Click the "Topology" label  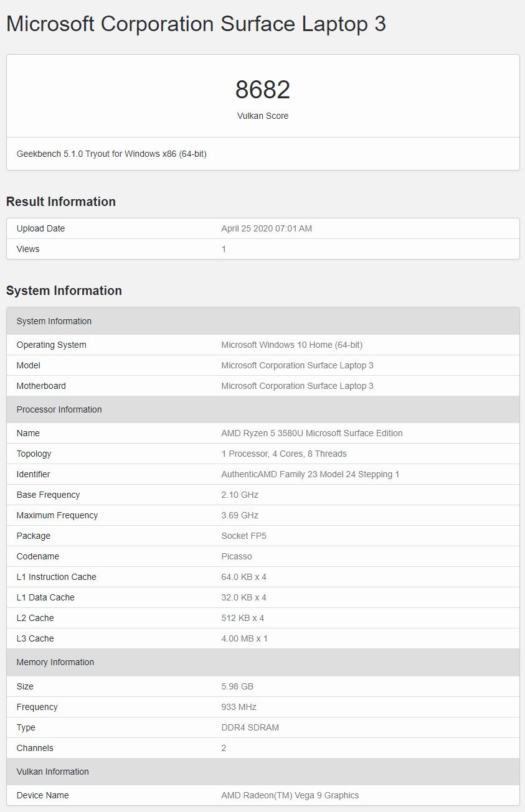coord(34,454)
